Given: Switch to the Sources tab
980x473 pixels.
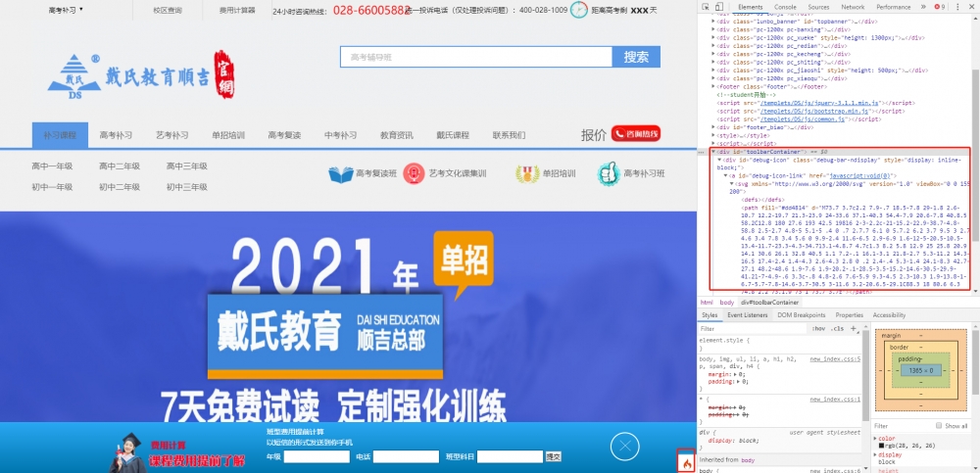Looking at the screenshot, I should [x=818, y=7].
